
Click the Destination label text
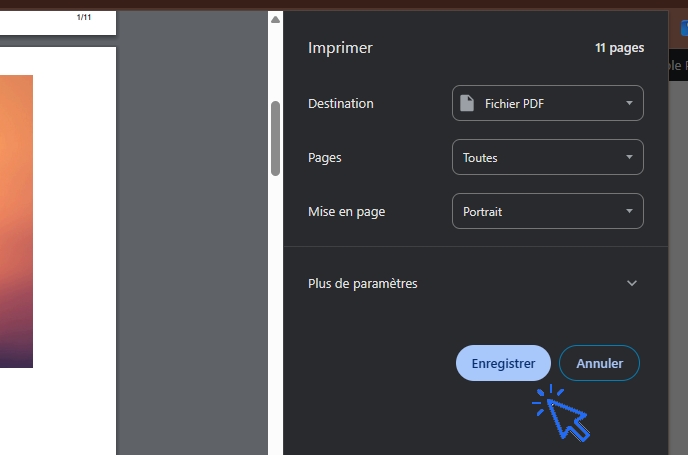pos(341,103)
